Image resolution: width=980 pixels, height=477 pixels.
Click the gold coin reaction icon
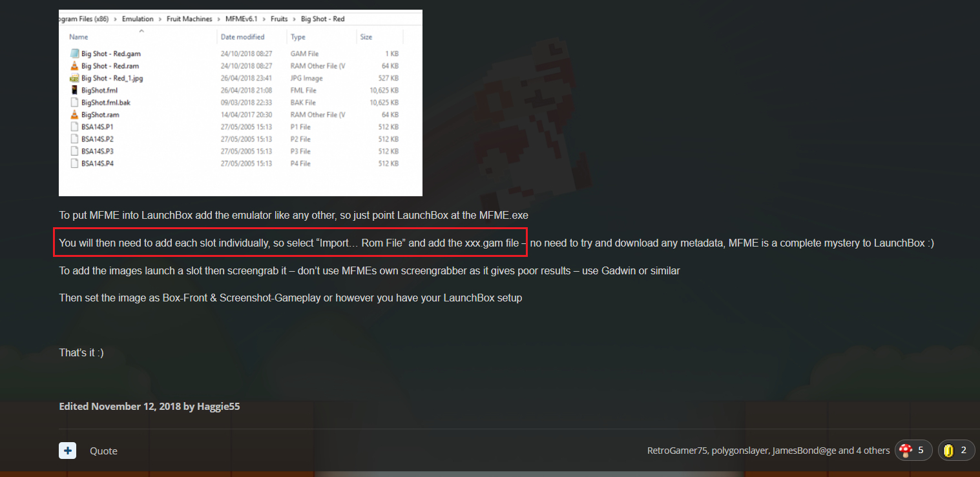click(949, 451)
